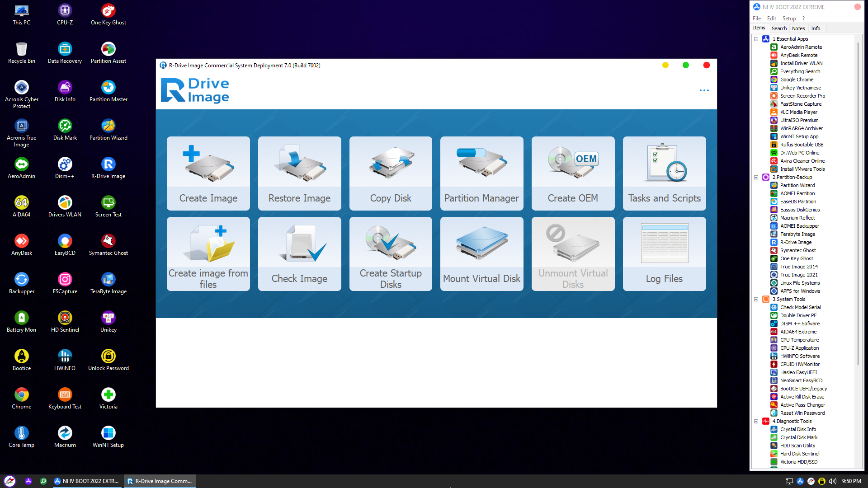Open the Setup menu in NHV BOOT
This screenshot has width=868, height=488.
click(788, 18)
